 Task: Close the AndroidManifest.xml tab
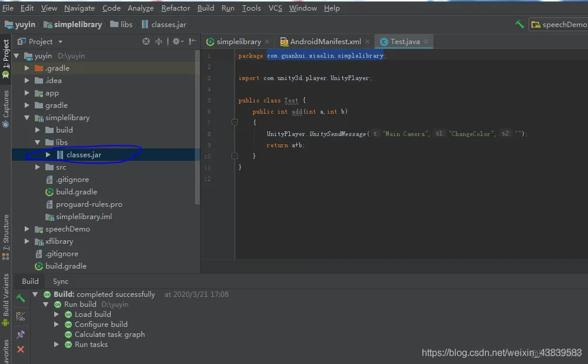coord(367,42)
